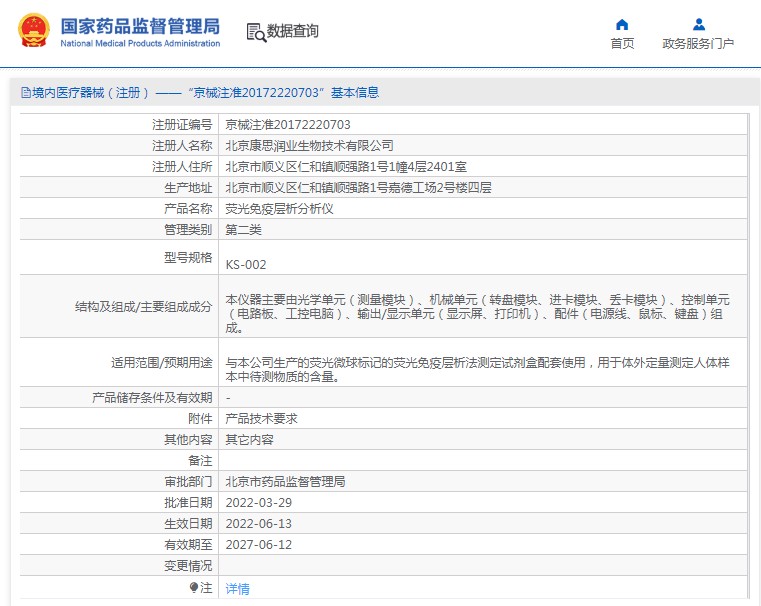Open the 产品技术要求 attachment entry
This screenshot has height=606, width=761.
[261, 419]
